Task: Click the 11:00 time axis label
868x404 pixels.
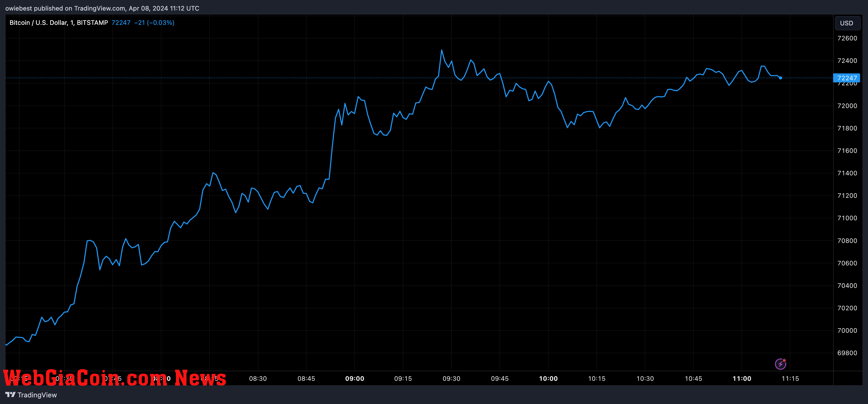Action: [742, 378]
